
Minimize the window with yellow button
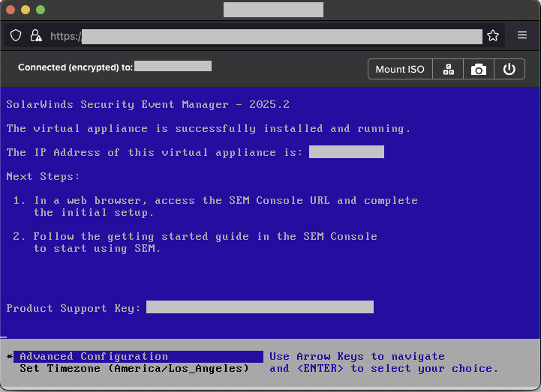tap(25, 10)
